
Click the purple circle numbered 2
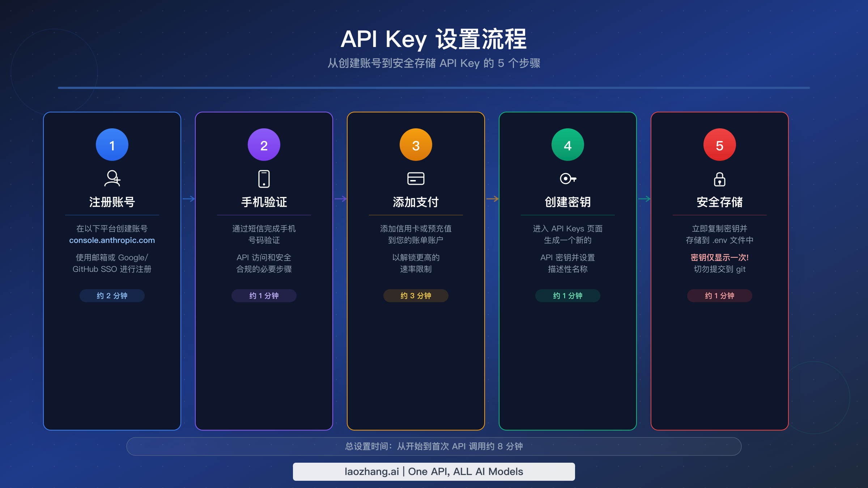point(264,144)
